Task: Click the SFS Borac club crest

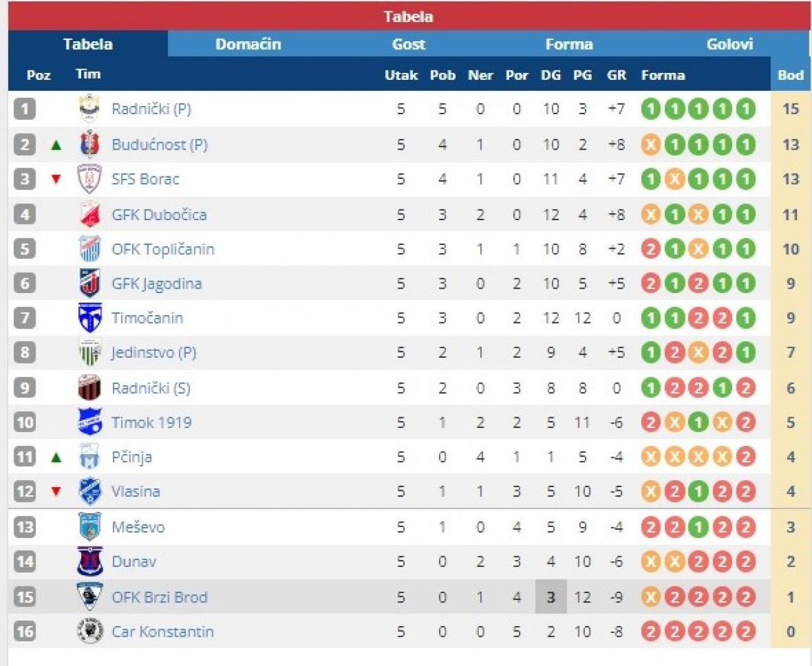Action: click(89, 179)
